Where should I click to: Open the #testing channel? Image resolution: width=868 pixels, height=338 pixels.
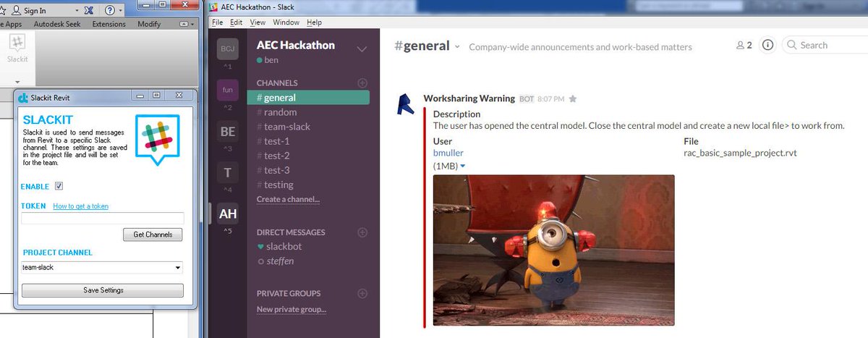(275, 185)
